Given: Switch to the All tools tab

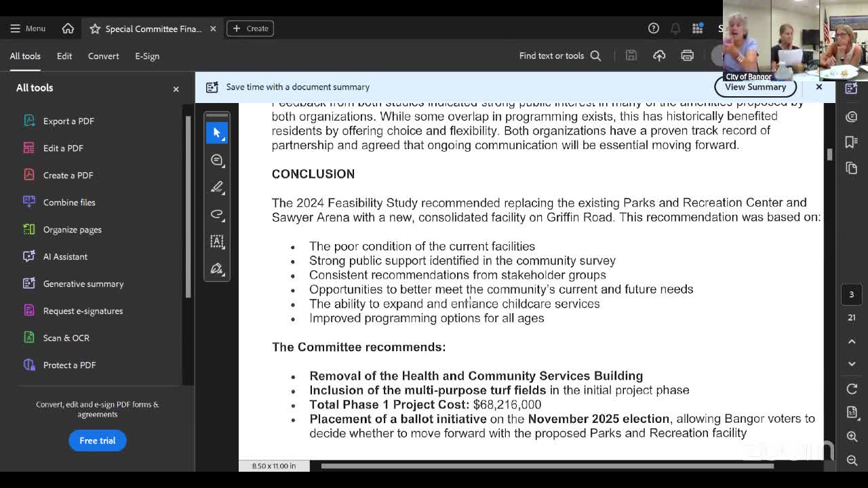Looking at the screenshot, I should pos(25,56).
